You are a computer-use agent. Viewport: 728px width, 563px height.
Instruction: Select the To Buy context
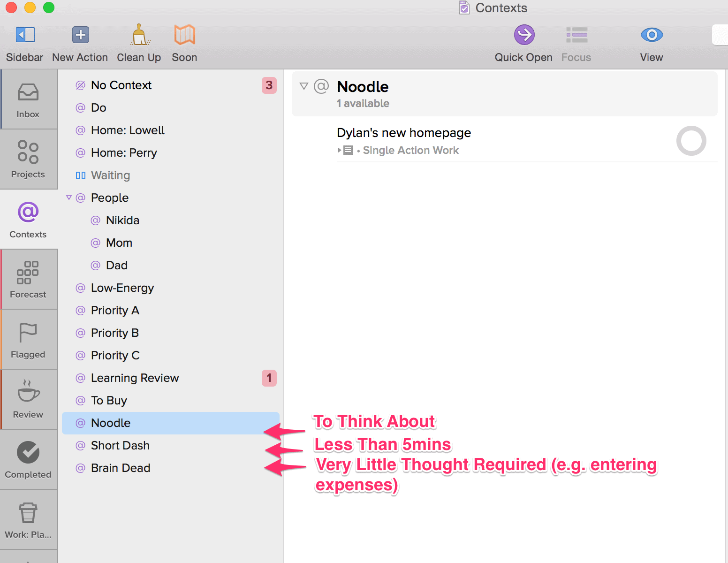pyautogui.click(x=171, y=401)
